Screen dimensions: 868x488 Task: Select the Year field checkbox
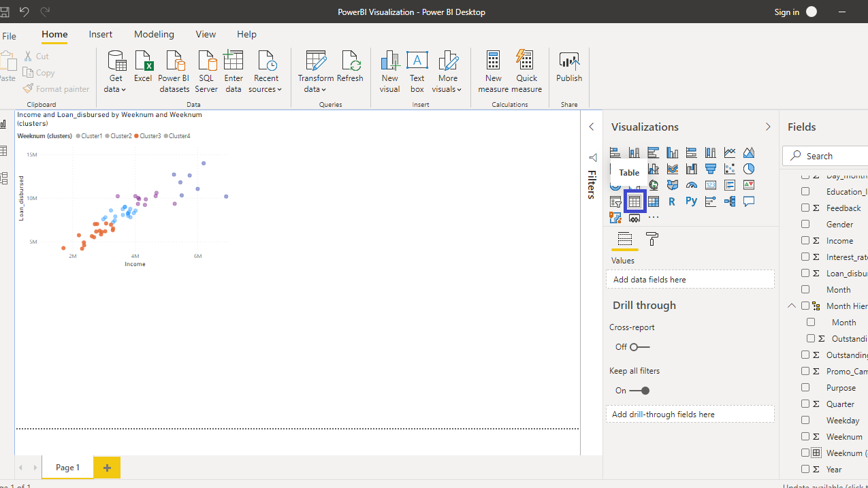805,470
